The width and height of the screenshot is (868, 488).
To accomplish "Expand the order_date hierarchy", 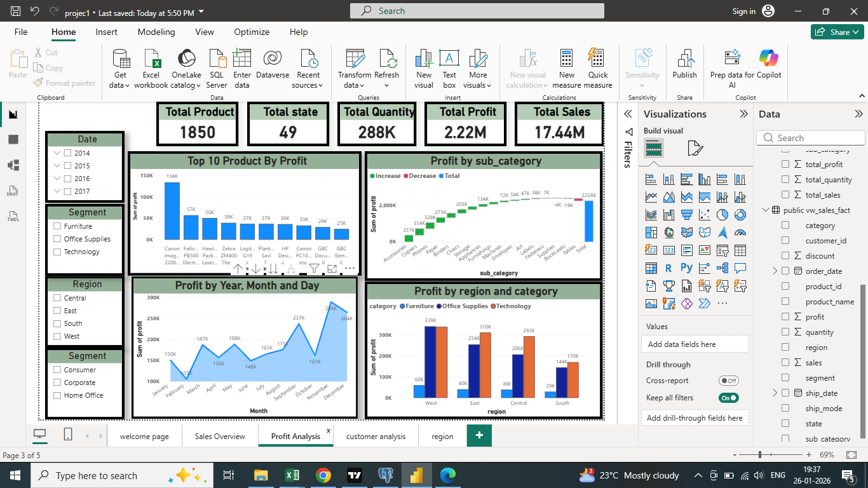I will [775, 271].
